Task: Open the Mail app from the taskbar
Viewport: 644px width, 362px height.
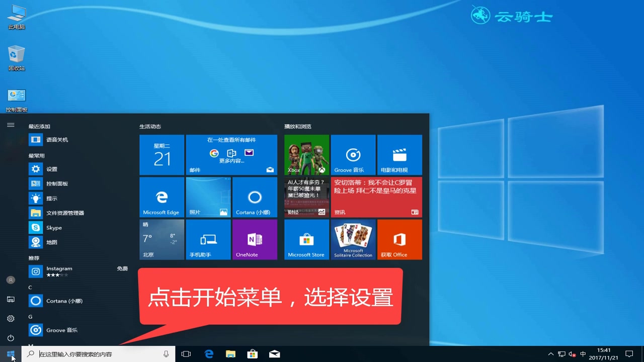Action: click(274, 353)
